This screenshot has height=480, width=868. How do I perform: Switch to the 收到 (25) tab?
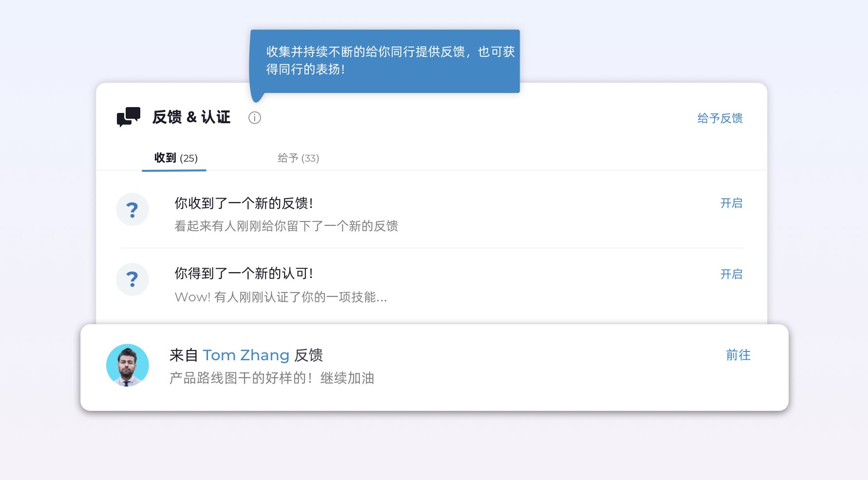pyautogui.click(x=175, y=158)
